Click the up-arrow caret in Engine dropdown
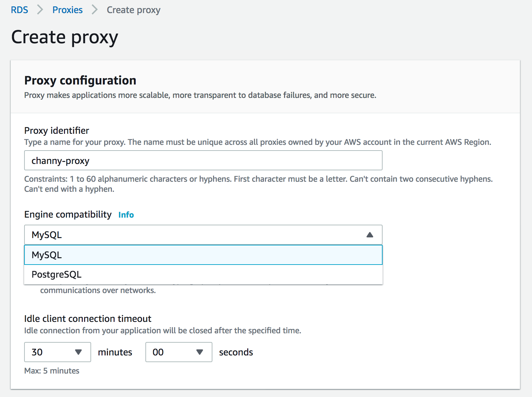 pos(370,235)
